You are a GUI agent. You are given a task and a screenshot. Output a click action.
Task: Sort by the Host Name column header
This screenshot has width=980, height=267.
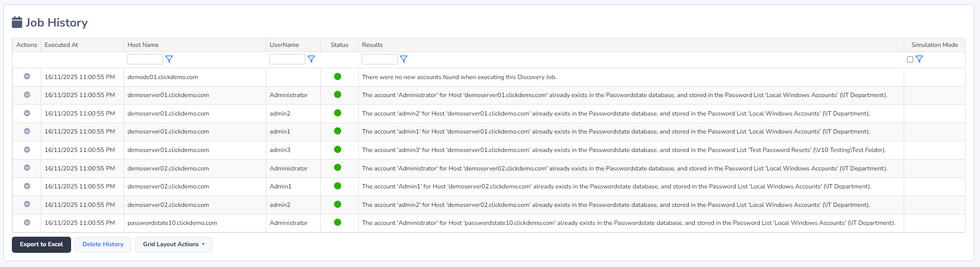coord(143,45)
